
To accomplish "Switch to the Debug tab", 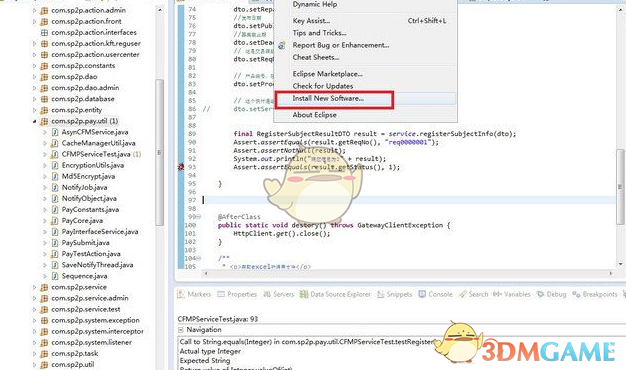I will click(556, 294).
